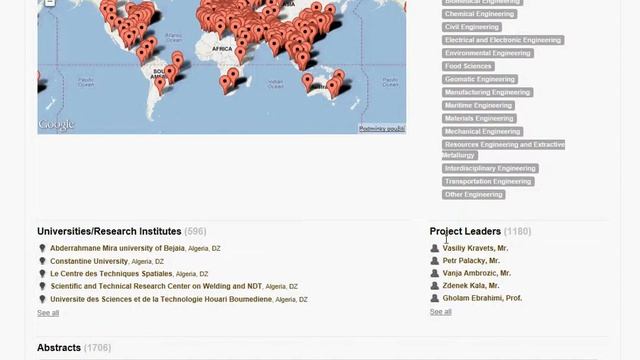Open Vanja Ambrozic project leader profile
The width and height of the screenshot is (640, 360).
(x=476, y=273)
